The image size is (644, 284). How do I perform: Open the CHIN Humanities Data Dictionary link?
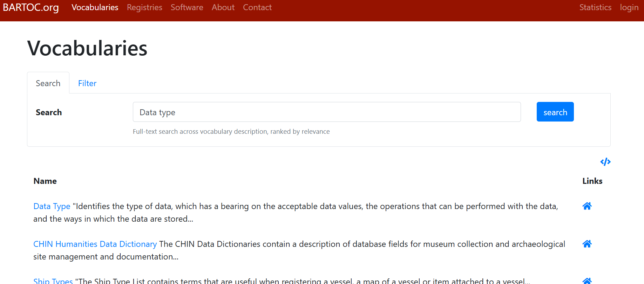95,244
